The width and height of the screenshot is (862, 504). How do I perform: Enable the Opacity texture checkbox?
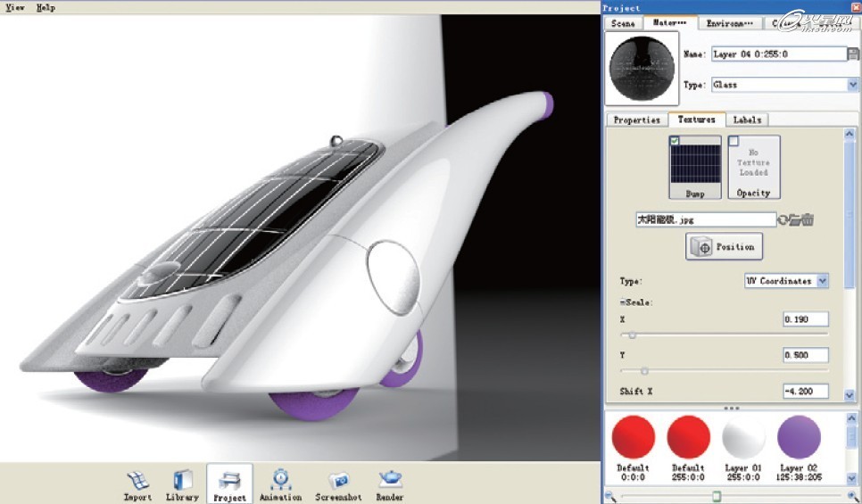click(734, 141)
